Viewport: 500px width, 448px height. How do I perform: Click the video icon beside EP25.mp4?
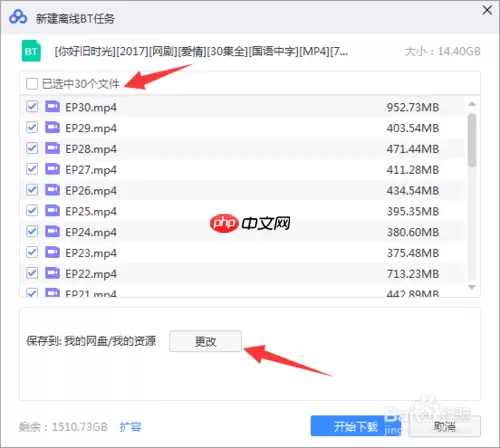pos(52,211)
